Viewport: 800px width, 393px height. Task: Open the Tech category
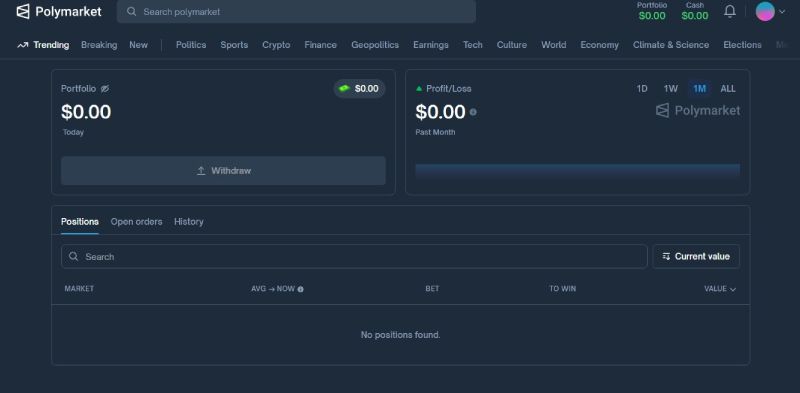pyautogui.click(x=472, y=45)
